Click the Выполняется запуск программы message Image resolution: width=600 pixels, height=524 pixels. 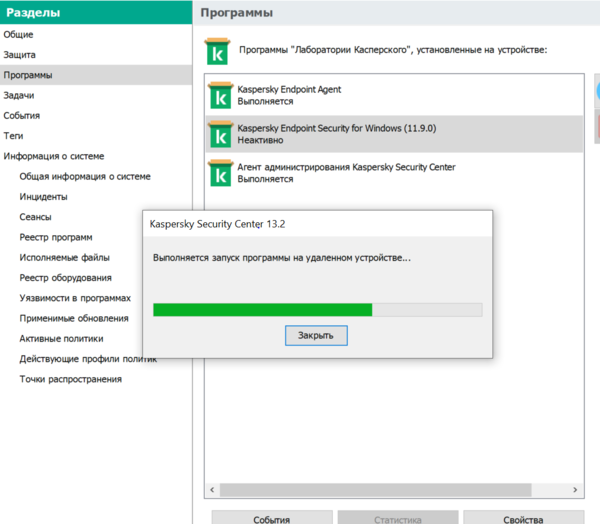(282, 258)
